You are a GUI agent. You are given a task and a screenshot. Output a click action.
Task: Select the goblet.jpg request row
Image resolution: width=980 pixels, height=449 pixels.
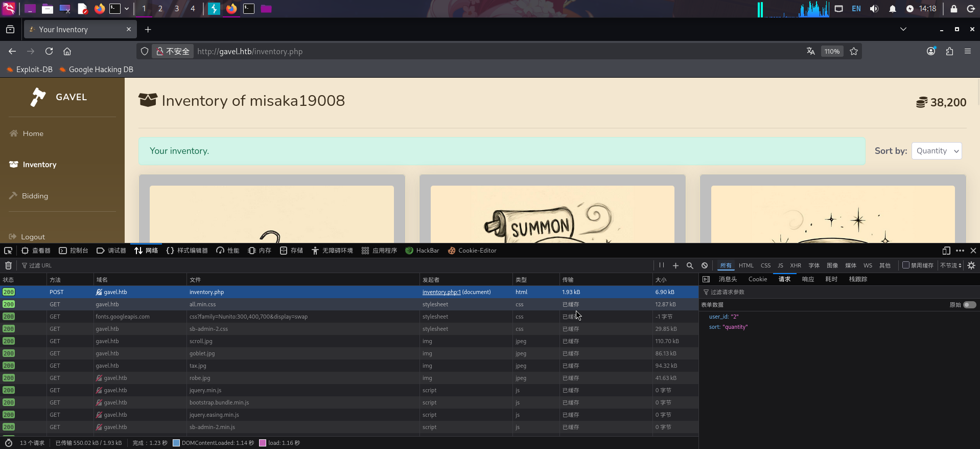tap(349, 353)
